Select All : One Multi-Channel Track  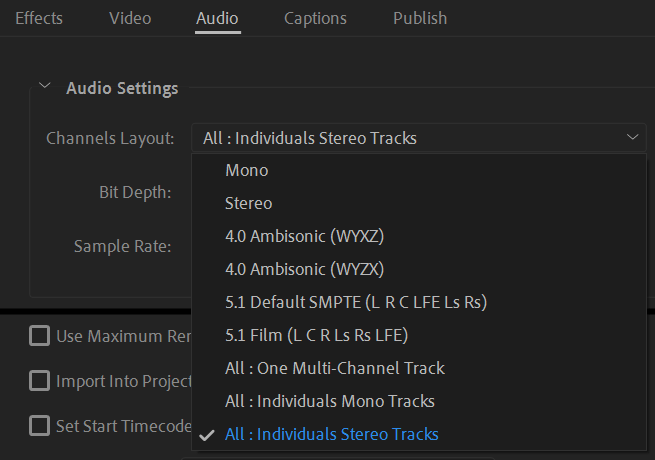[x=335, y=368]
